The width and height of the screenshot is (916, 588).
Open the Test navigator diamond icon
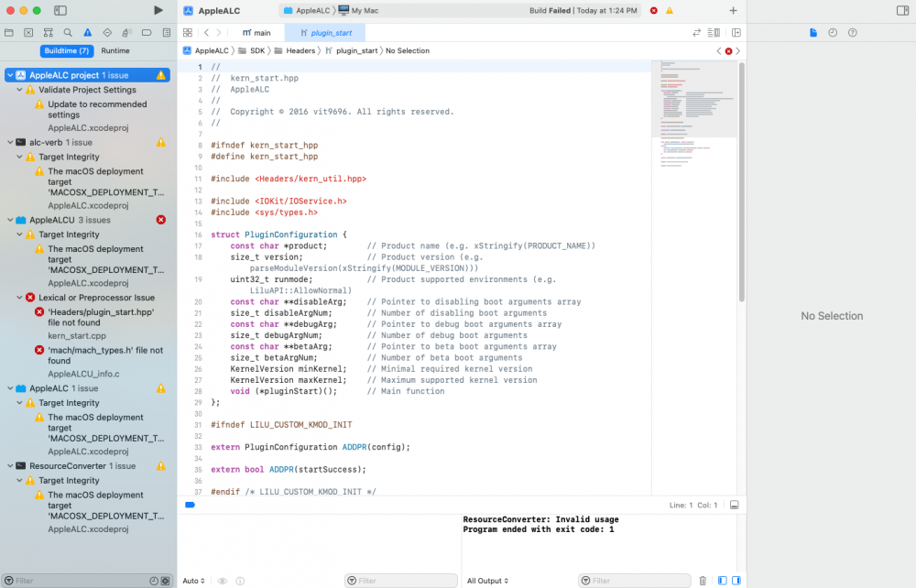(x=107, y=33)
